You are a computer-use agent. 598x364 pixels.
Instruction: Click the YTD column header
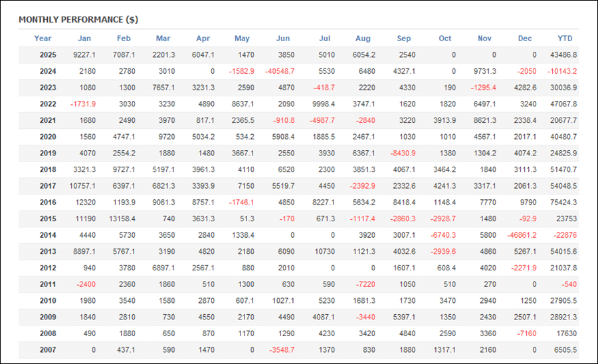coord(565,39)
